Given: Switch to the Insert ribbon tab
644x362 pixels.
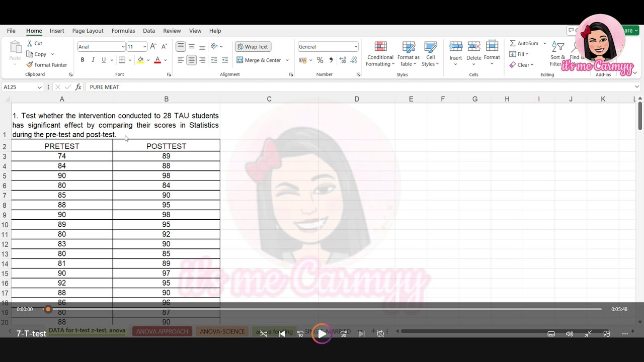Looking at the screenshot, I should 57,31.
